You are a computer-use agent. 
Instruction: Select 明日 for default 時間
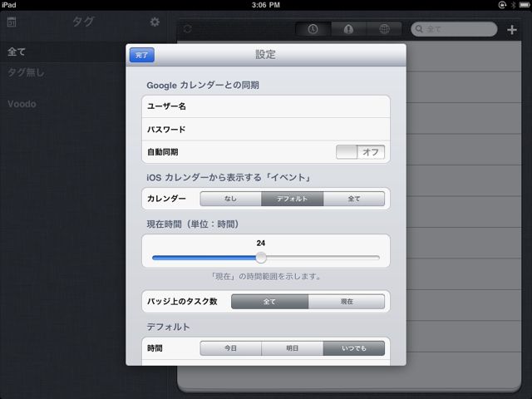(292, 348)
